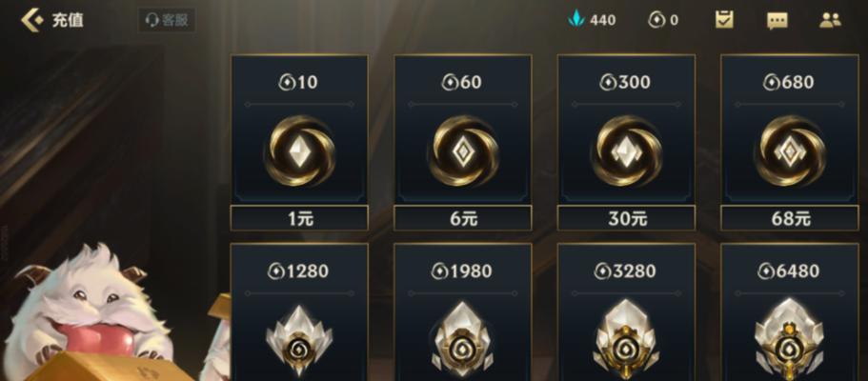This screenshot has width=868, height=381.
Task: Choose the 3280 coin crystal pack
Action: (626, 312)
